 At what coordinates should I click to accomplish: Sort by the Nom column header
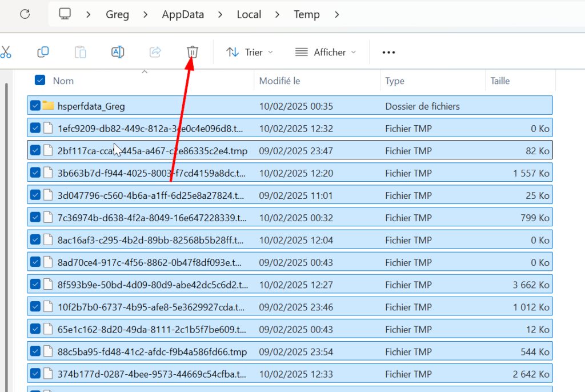[x=63, y=81]
